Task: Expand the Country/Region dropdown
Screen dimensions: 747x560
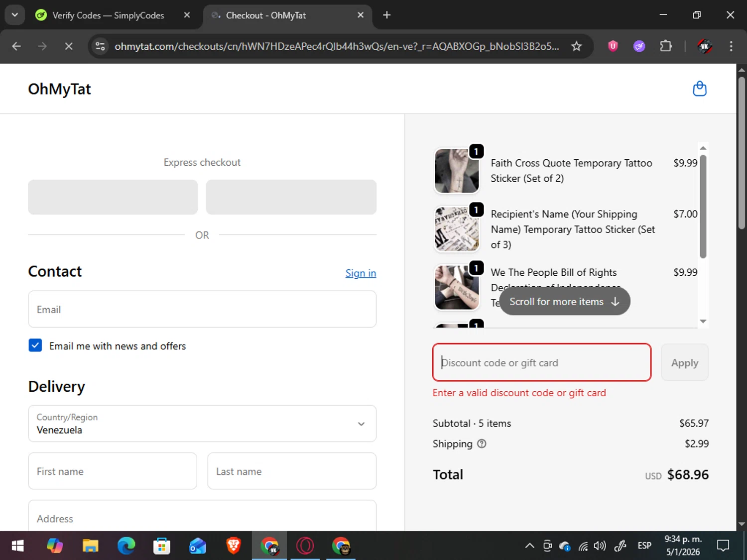Action: point(202,424)
